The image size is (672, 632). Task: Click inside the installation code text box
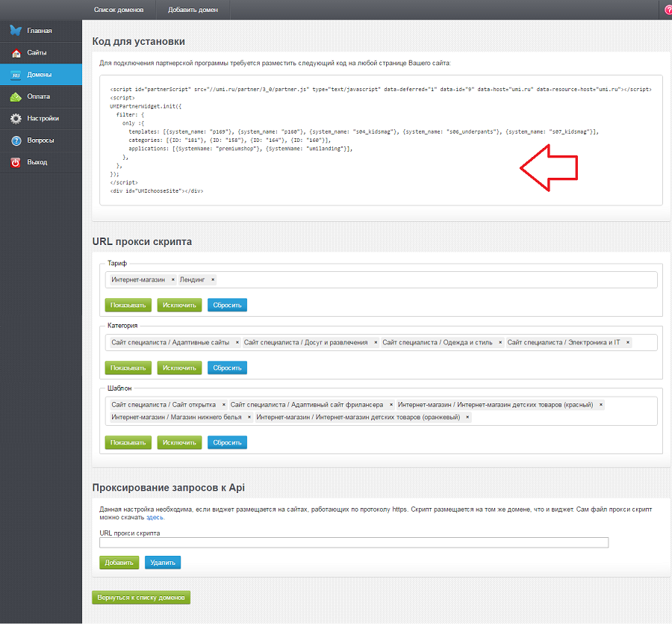381,140
